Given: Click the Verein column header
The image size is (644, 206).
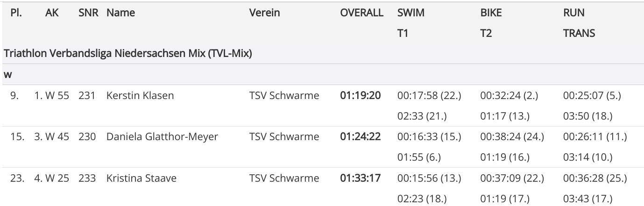Looking at the screenshot, I should pyautogui.click(x=264, y=13).
